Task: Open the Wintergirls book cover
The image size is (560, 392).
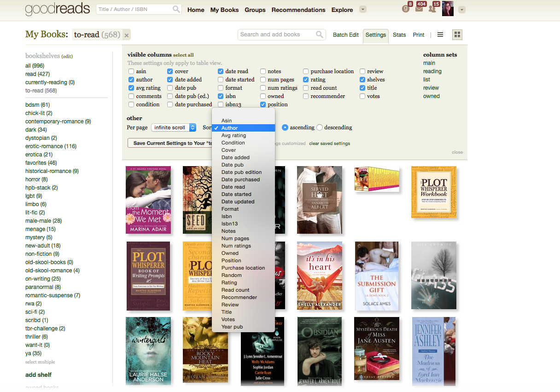Action: 148,351
